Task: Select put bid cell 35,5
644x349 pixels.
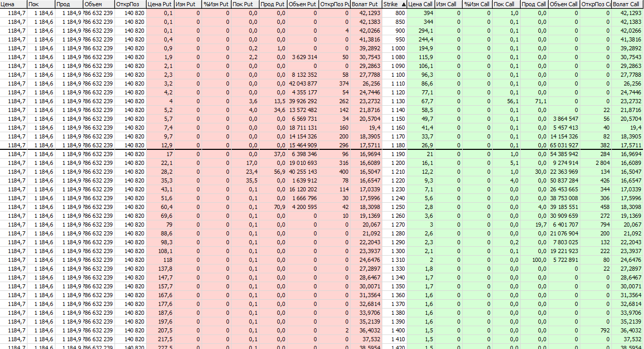Action: point(245,180)
